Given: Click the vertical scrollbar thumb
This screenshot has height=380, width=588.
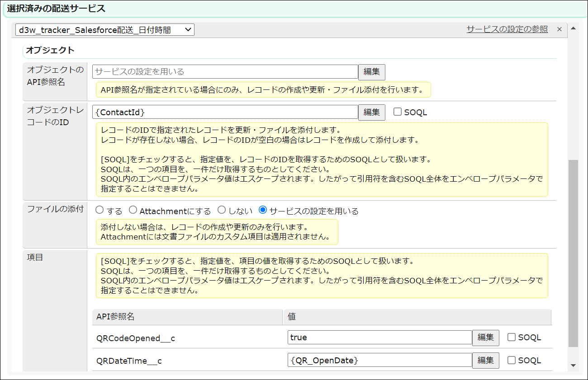Looking at the screenshot, I should tap(573, 253).
